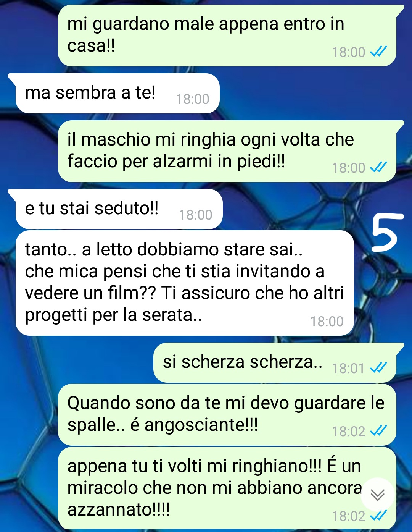Tap the 'tanto.. a letto dobbiamo stare' message
This screenshot has width=412, height=532.
click(x=185, y=283)
